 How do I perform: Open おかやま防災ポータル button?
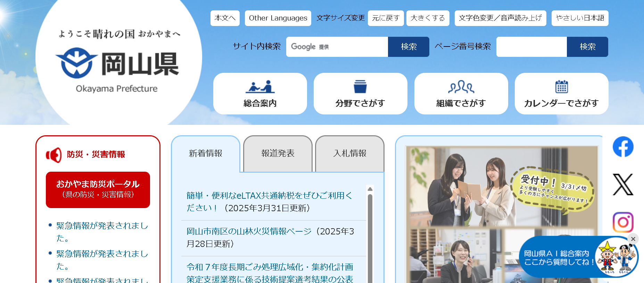tap(98, 190)
